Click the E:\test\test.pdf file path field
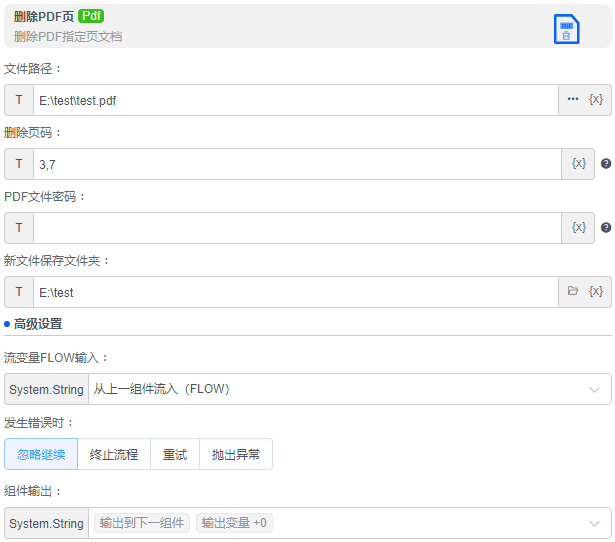This screenshot has height=542, width=615. pyautogui.click(x=296, y=100)
